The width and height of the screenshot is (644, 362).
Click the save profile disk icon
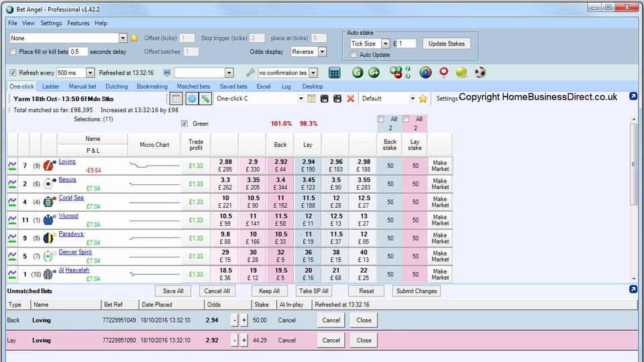click(325, 99)
